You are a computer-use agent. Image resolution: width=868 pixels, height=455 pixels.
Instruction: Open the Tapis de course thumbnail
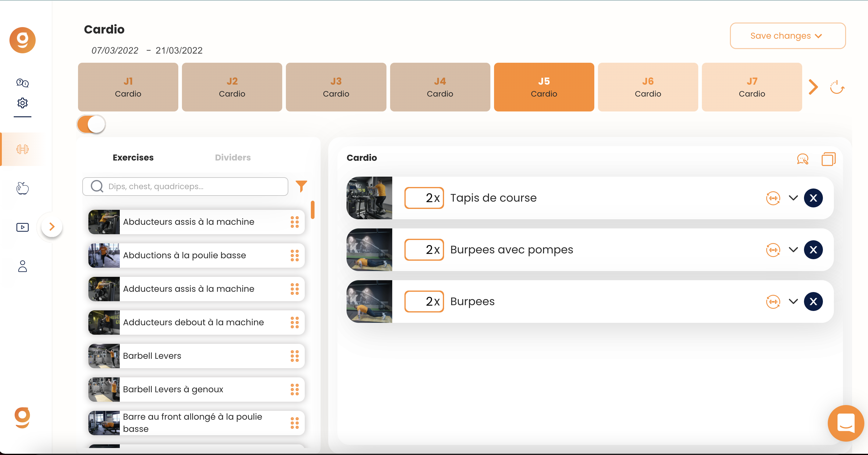pos(369,198)
